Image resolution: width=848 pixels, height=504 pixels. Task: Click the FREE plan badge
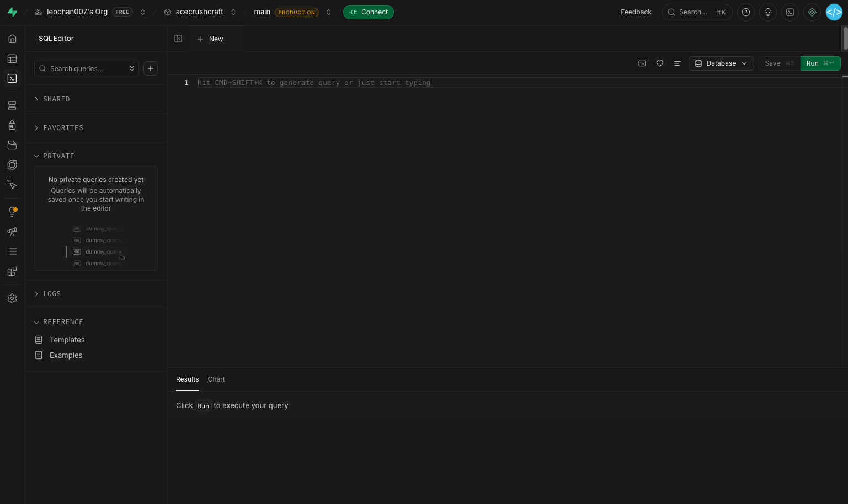pos(122,12)
